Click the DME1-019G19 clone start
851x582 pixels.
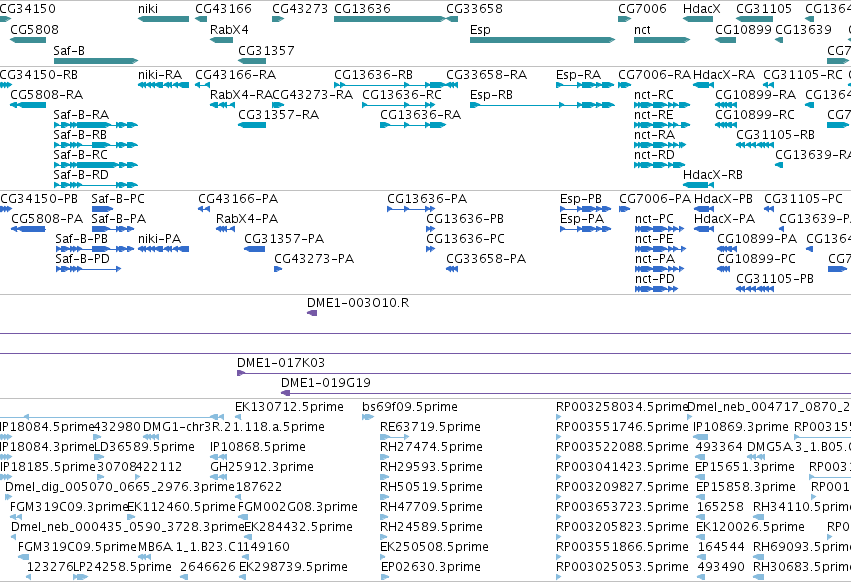click(x=285, y=393)
